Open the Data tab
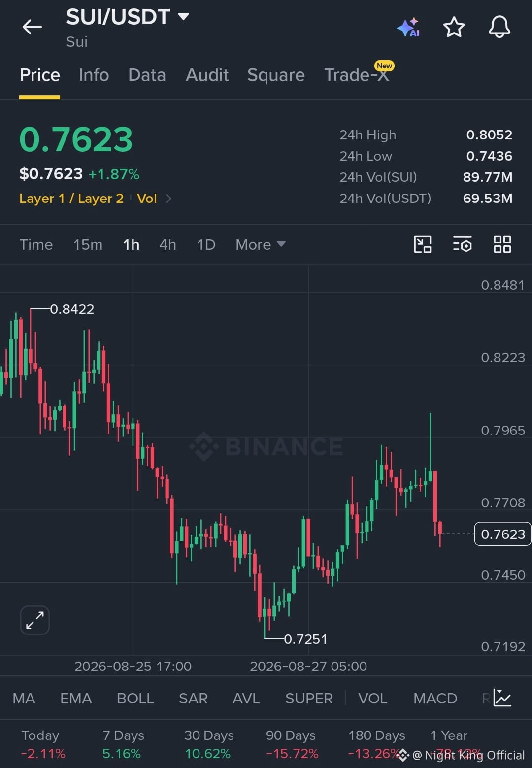The width and height of the screenshot is (532, 768). click(x=147, y=75)
